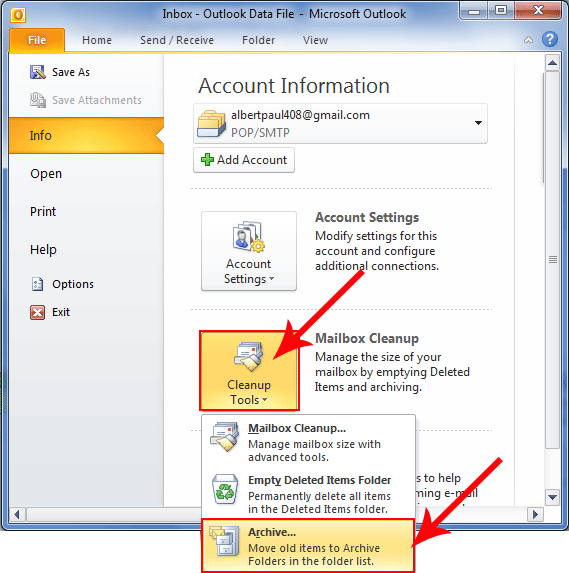The height and width of the screenshot is (573, 569).
Task: Choose Mailbox Cleanup... from the dropdown menu
Action: pyautogui.click(x=308, y=441)
